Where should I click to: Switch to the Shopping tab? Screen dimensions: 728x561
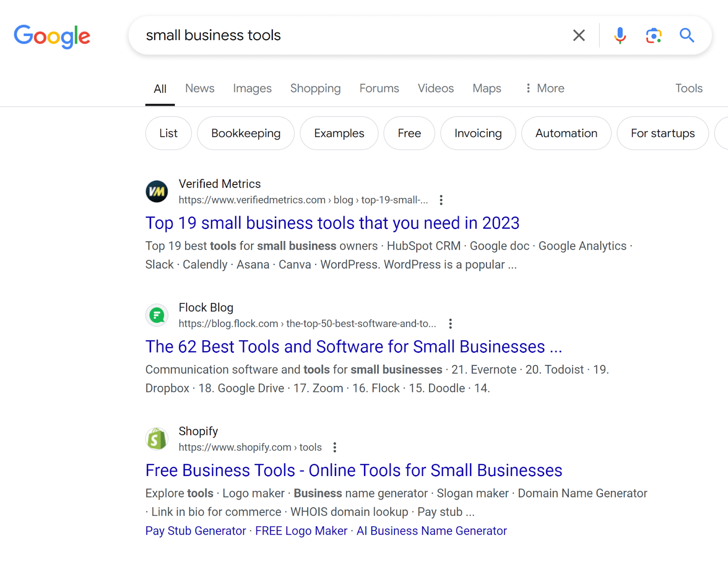click(315, 88)
